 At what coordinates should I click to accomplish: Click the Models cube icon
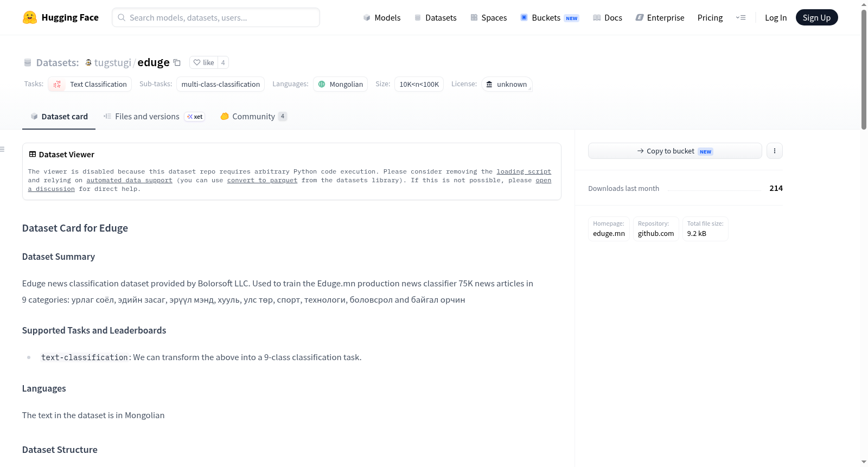point(367,17)
